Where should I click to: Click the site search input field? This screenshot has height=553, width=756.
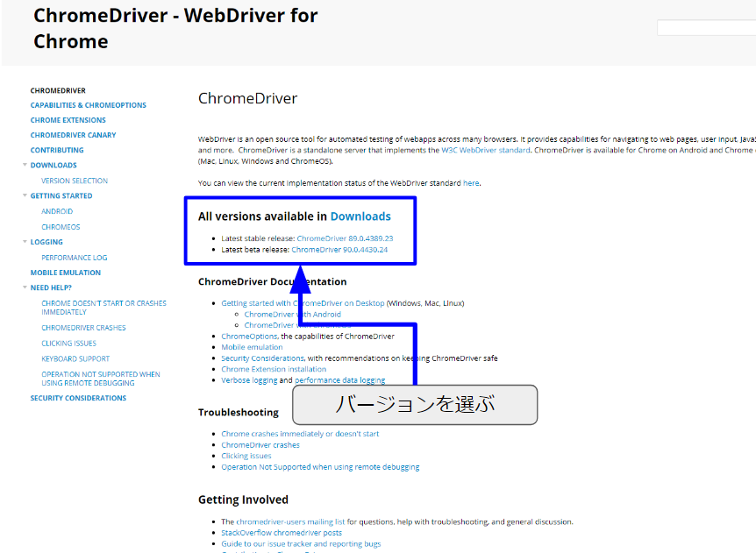[x=706, y=27]
